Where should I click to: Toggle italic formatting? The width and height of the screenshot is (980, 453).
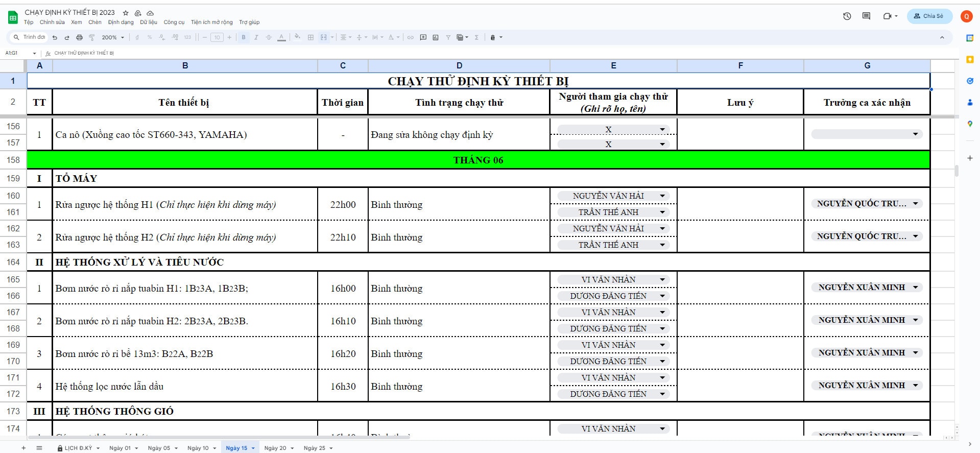256,37
